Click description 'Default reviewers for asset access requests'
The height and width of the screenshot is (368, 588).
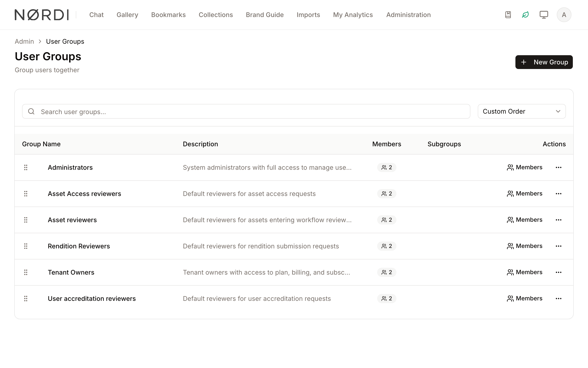click(x=249, y=194)
